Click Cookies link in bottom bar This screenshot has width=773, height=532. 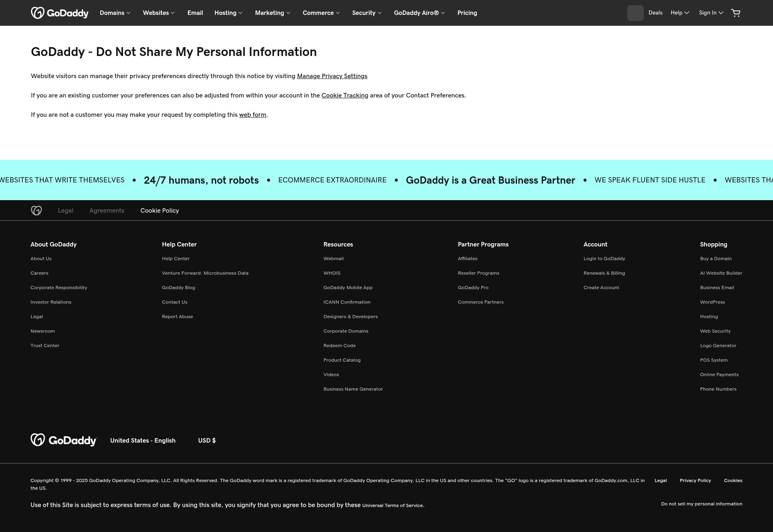point(733,480)
